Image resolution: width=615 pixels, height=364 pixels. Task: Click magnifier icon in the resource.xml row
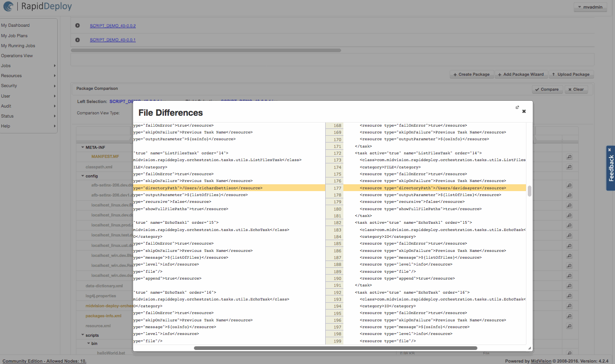point(569,326)
